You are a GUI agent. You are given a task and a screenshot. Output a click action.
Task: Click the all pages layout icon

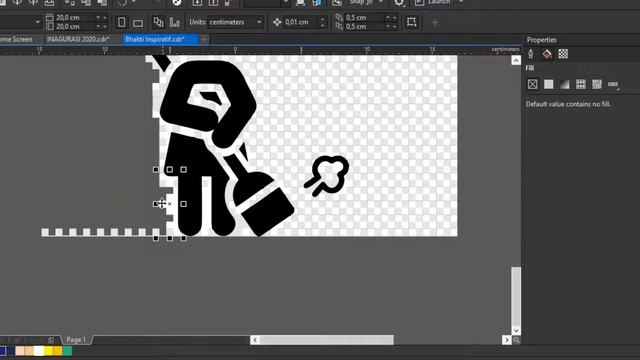[158, 22]
